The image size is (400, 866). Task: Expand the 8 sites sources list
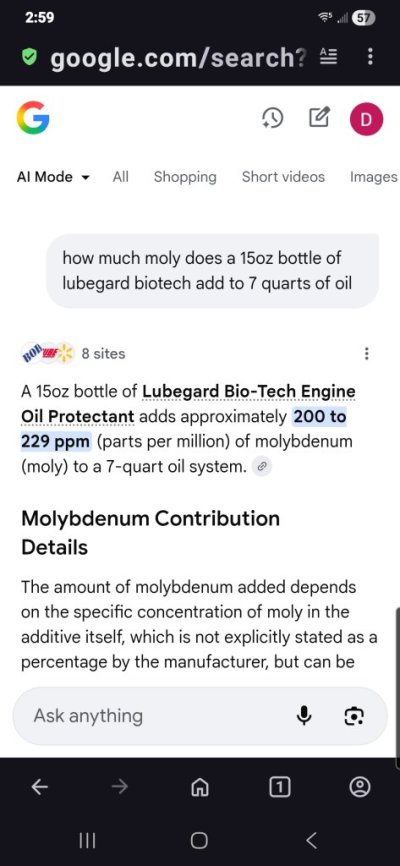(x=73, y=353)
